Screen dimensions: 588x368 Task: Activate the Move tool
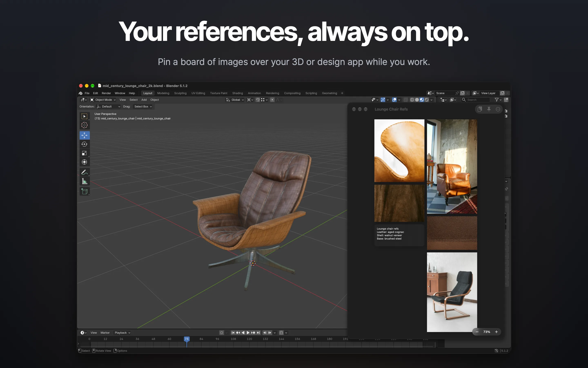(x=84, y=135)
